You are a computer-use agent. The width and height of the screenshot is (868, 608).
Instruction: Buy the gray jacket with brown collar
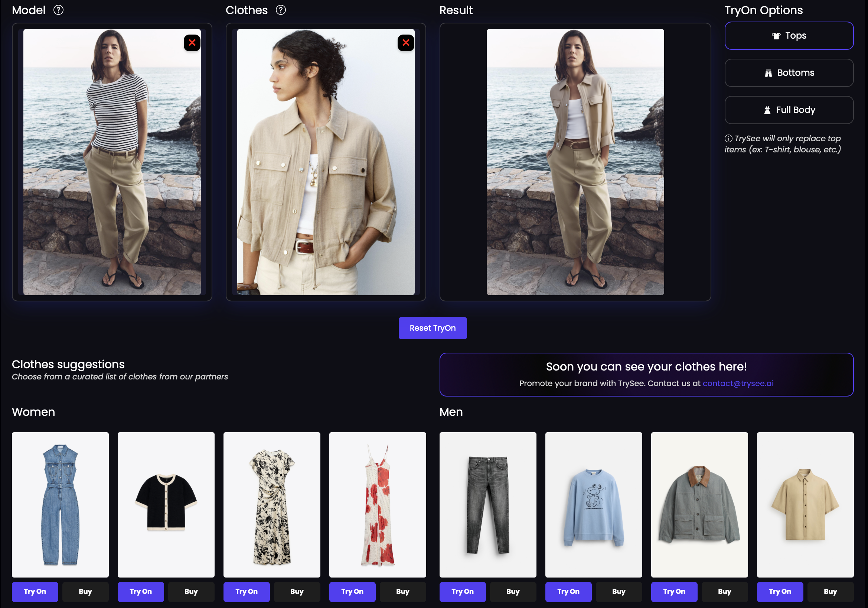724,591
